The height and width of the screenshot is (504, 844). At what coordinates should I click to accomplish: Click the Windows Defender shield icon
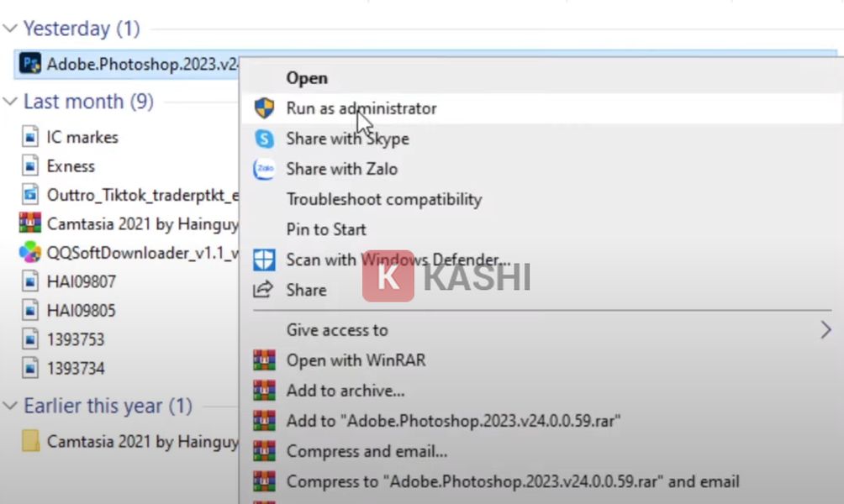click(264, 260)
